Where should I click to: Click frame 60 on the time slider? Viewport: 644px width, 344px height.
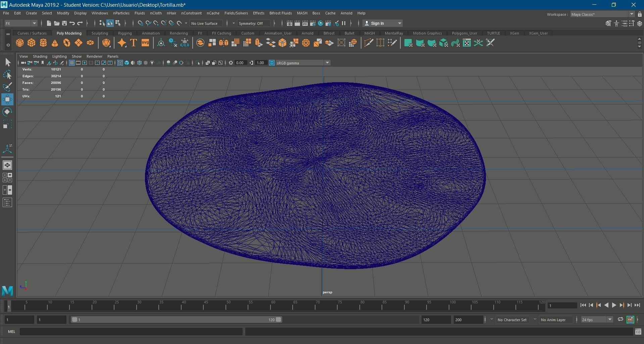[273, 306]
